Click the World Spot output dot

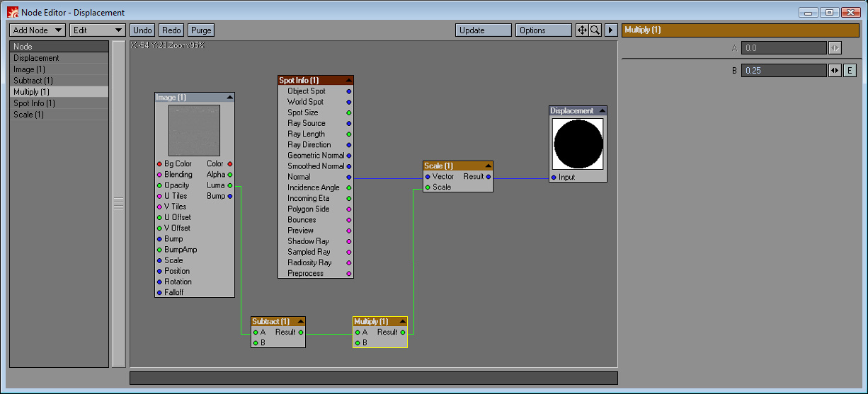tap(348, 102)
